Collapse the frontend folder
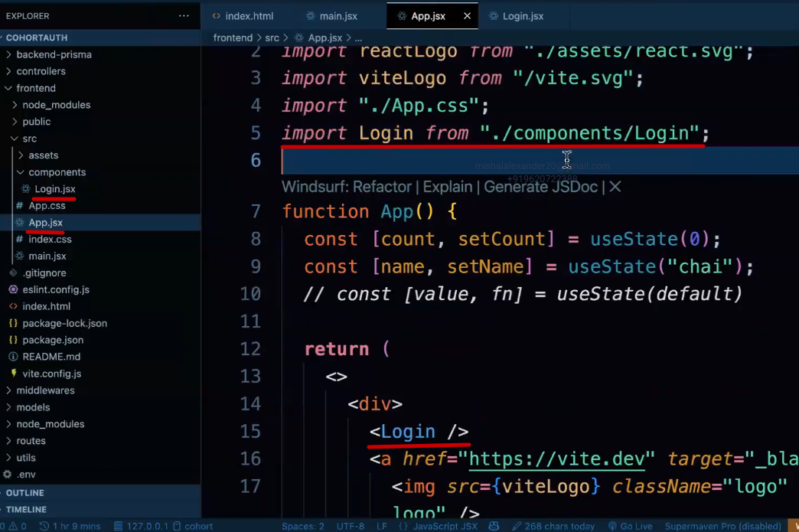 tap(36, 88)
